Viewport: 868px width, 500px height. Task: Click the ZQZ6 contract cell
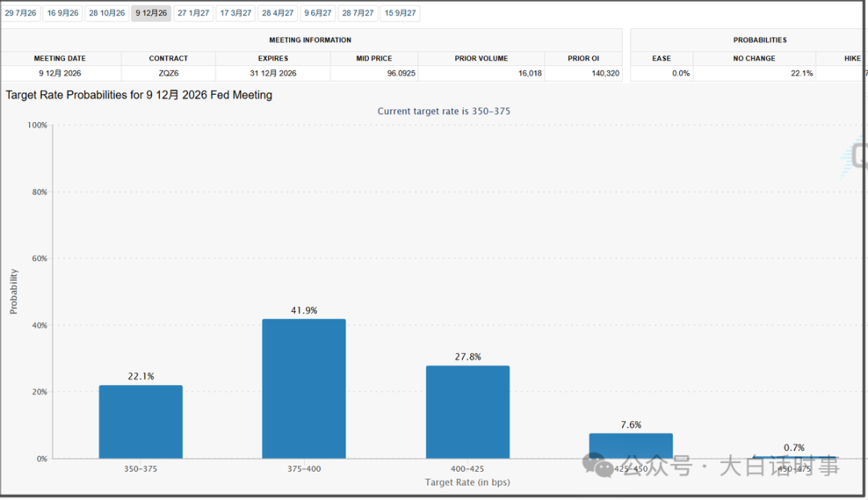(168, 73)
